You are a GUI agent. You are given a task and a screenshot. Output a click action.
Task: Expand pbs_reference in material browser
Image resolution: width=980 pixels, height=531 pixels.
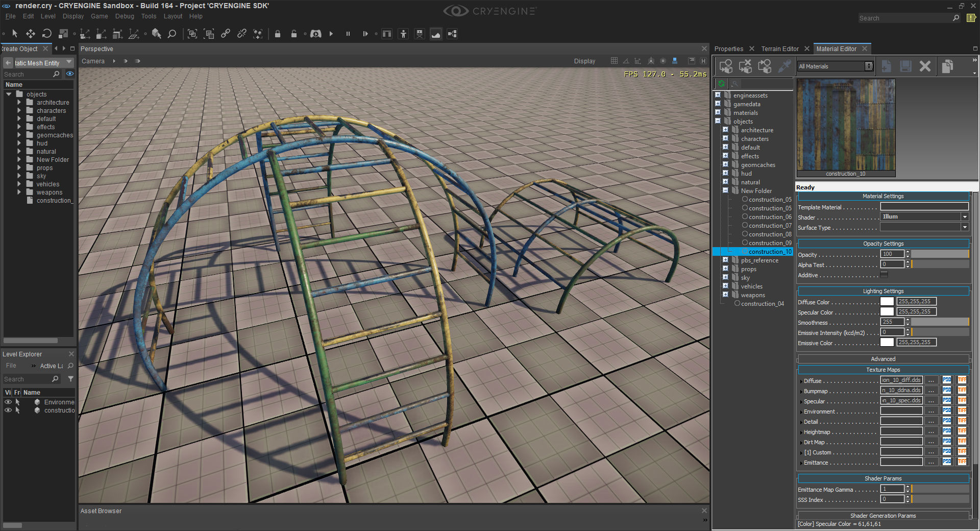[x=725, y=260]
